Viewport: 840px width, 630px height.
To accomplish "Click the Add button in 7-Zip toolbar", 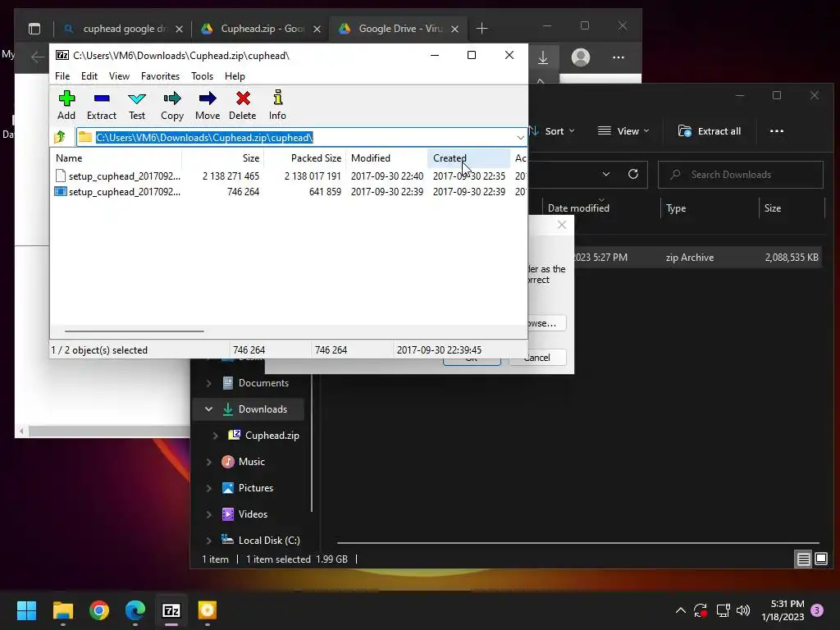I will click(x=66, y=105).
